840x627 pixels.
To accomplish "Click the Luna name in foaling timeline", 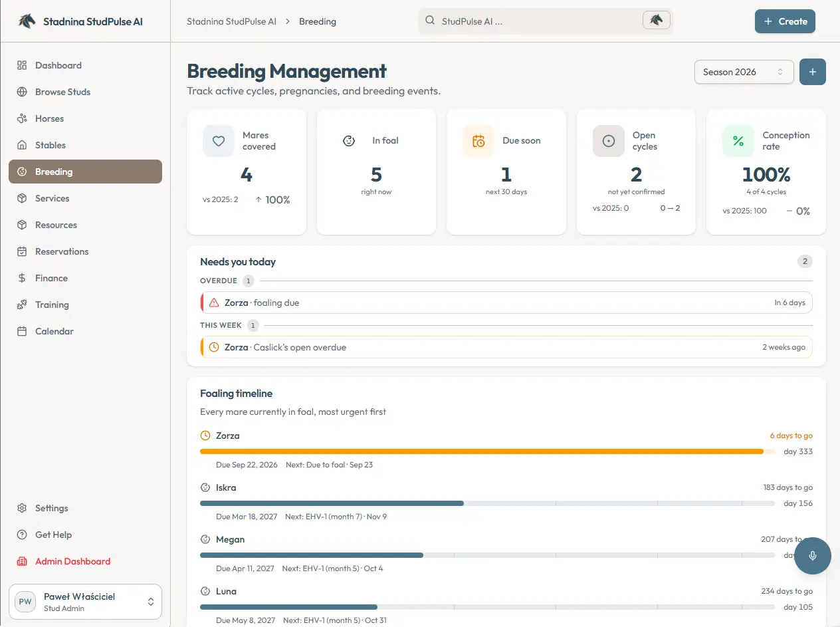I will [226, 591].
